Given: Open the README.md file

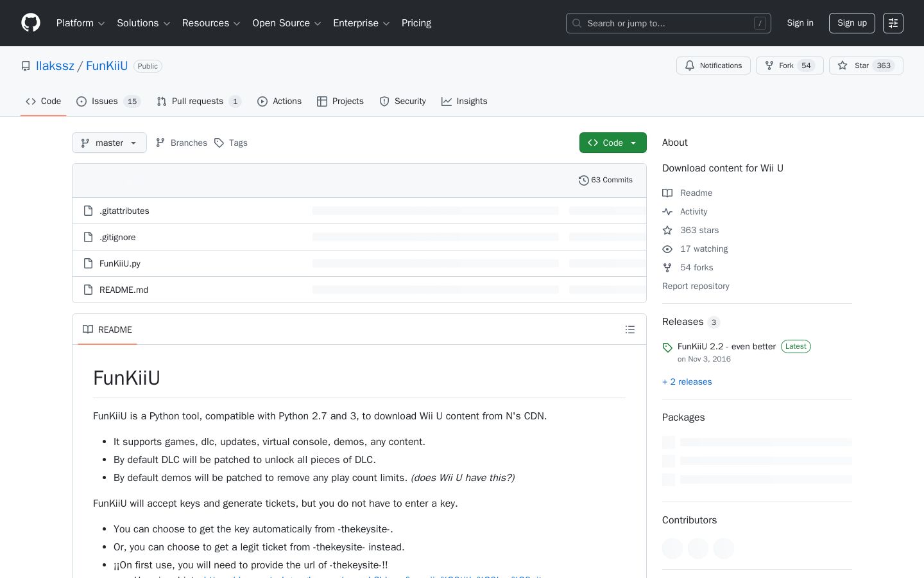Looking at the screenshot, I should tap(124, 290).
